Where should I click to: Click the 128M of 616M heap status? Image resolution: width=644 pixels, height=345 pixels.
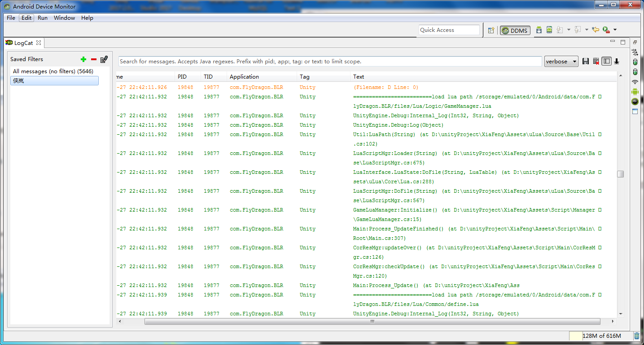coord(600,336)
